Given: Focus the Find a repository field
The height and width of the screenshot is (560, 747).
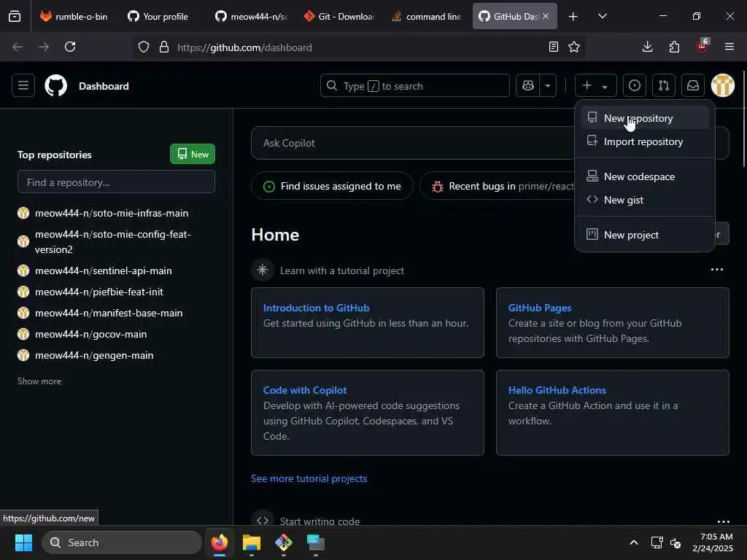Looking at the screenshot, I should (x=116, y=182).
